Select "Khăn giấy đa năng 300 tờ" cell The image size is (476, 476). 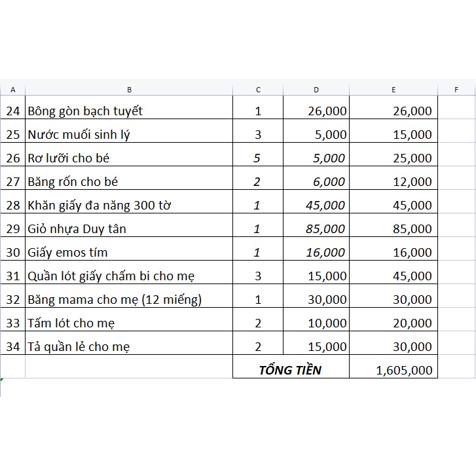coord(100,205)
